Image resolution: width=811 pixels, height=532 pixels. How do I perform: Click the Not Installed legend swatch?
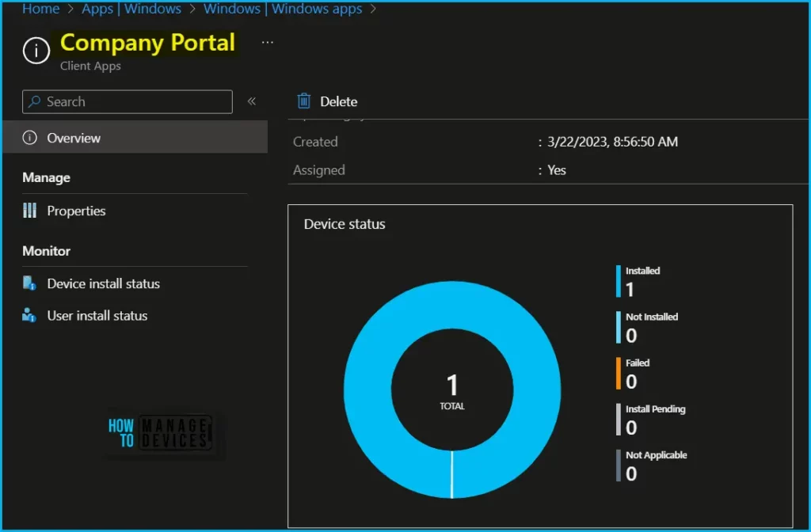[618, 327]
